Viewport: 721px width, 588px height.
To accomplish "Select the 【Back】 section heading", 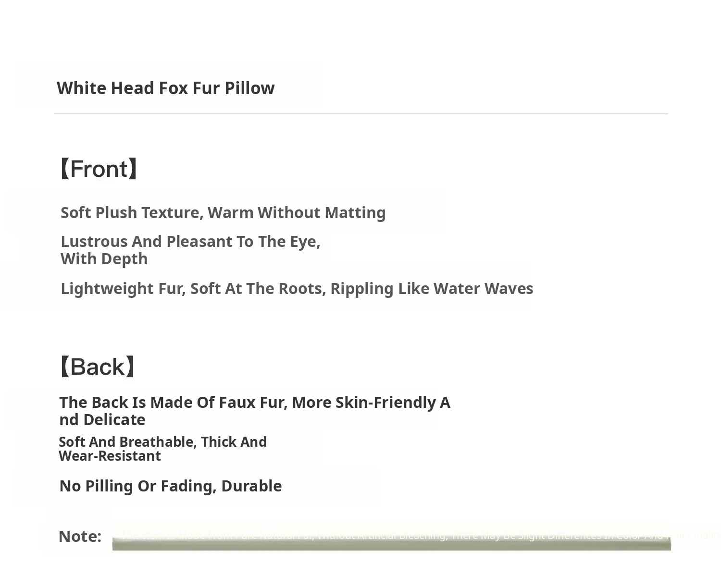I will pyautogui.click(x=98, y=367).
